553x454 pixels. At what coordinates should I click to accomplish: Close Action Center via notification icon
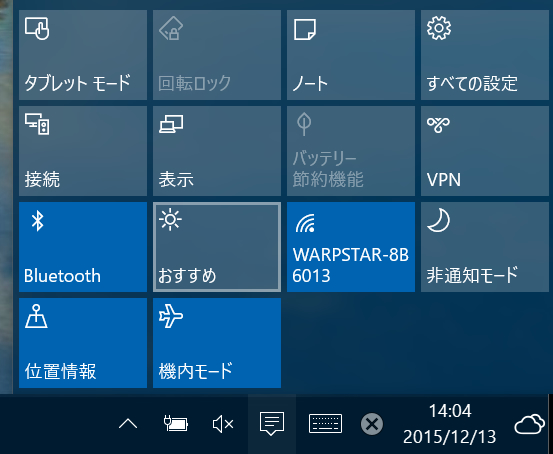[272, 424]
